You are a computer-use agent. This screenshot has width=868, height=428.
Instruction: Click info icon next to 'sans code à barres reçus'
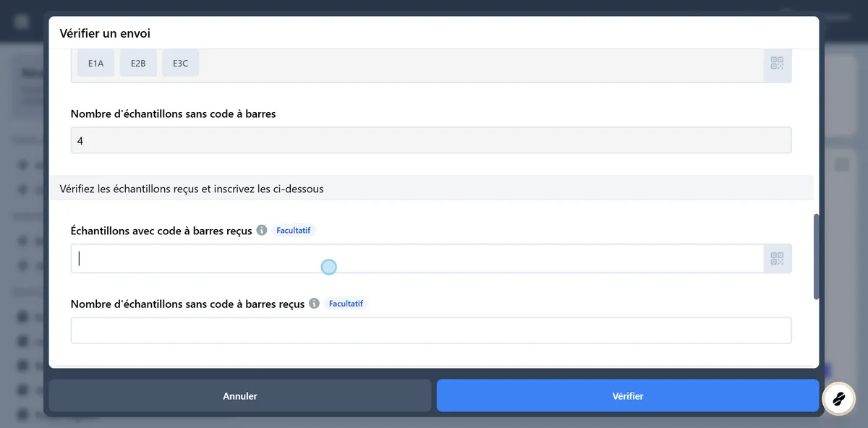(x=314, y=304)
